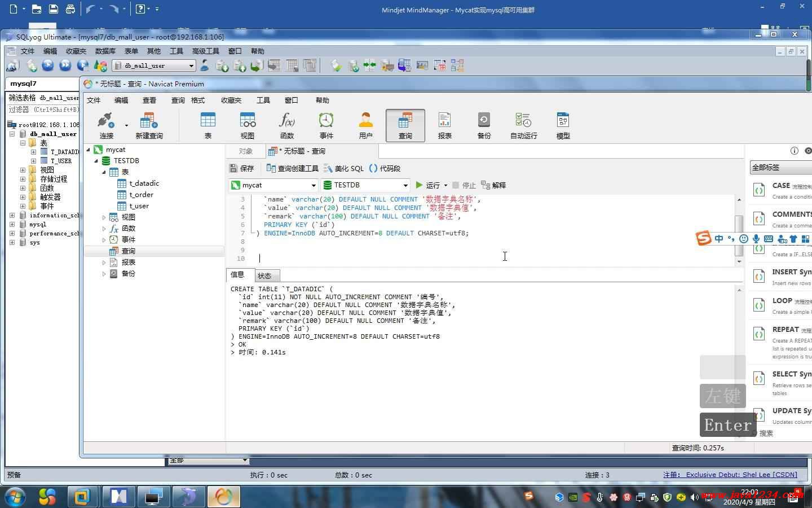Open the 事件 (Event) clock toolbar icon

click(x=326, y=125)
